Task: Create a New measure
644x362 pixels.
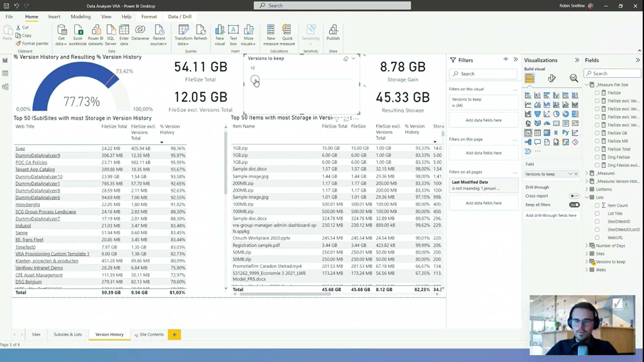Action: pos(271,35)
